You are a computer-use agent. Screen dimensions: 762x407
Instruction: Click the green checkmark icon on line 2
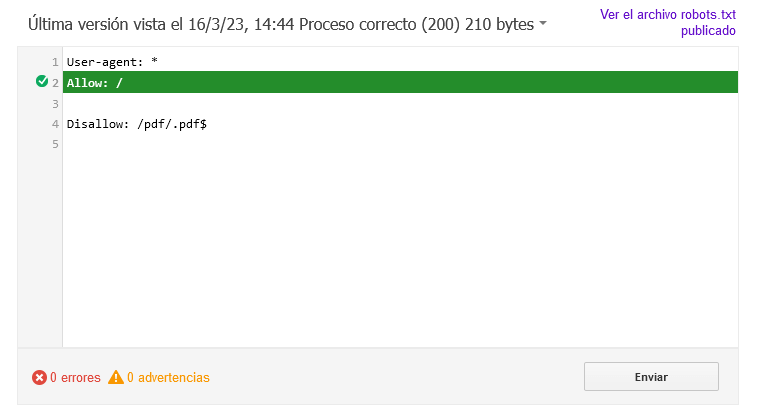(42, 81)
